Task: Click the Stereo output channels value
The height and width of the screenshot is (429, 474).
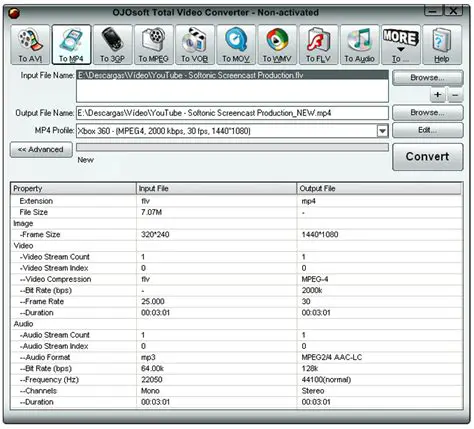Action: point(313,391)
